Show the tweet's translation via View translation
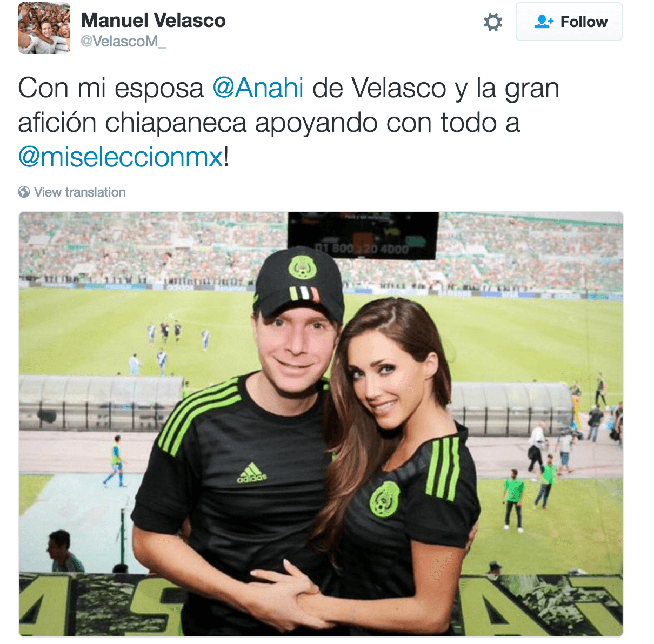The height and width of the screenshot is (644, 654). tap(79, 192)
